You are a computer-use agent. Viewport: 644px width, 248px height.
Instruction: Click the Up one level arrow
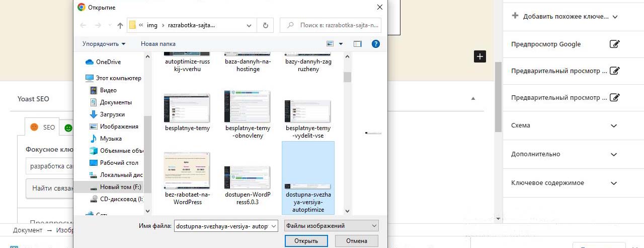[120, 25]
